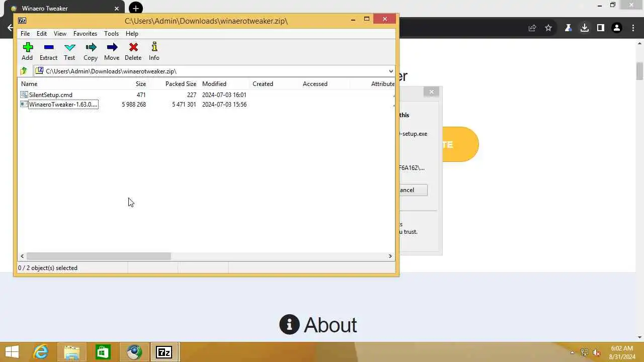
Task: Click Chrome extensions icon
Action: pos(568,28)
